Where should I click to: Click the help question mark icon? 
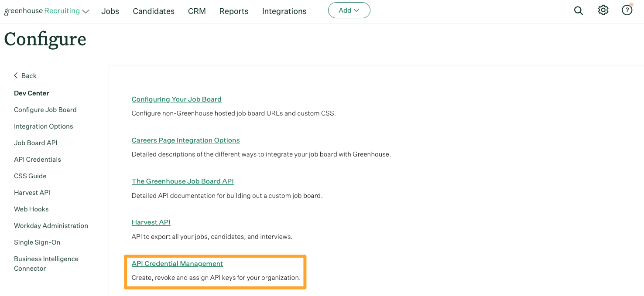pos(627,10)
